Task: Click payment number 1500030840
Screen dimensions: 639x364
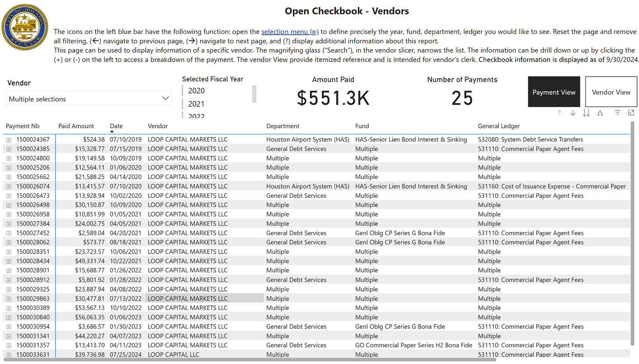Action: [33, 317]
